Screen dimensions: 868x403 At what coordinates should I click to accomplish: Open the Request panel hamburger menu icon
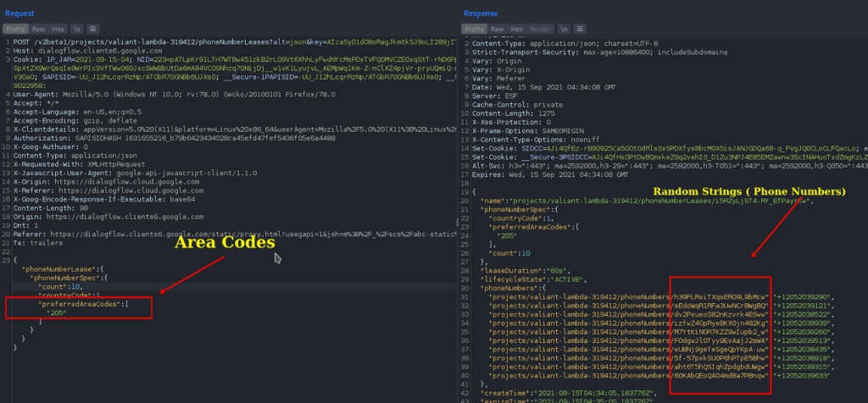click(92, 28)
